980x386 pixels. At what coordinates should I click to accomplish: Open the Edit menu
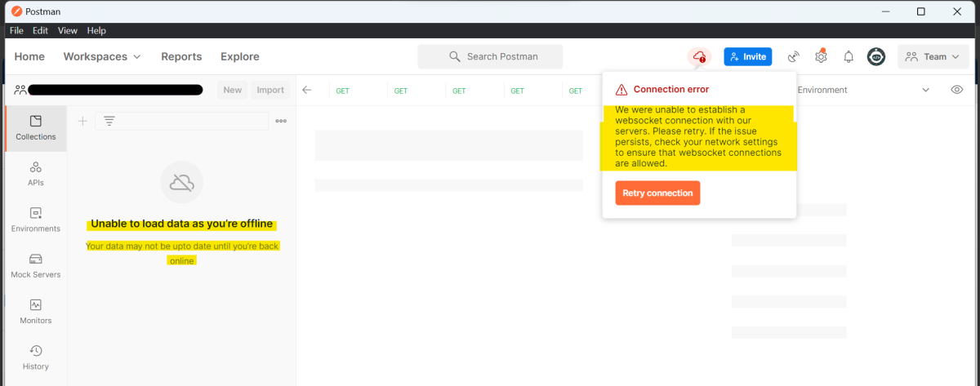click(x=40, y=30)
